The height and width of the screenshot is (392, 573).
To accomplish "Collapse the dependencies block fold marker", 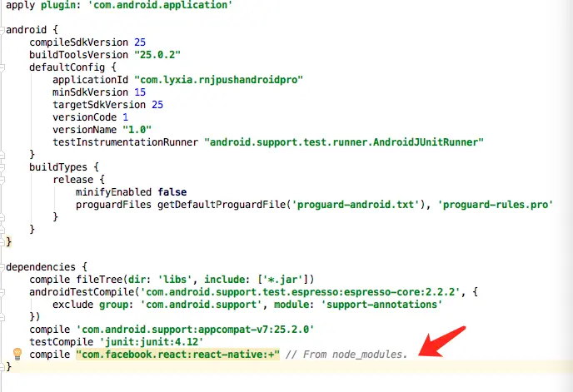I will tap(2, 267).
